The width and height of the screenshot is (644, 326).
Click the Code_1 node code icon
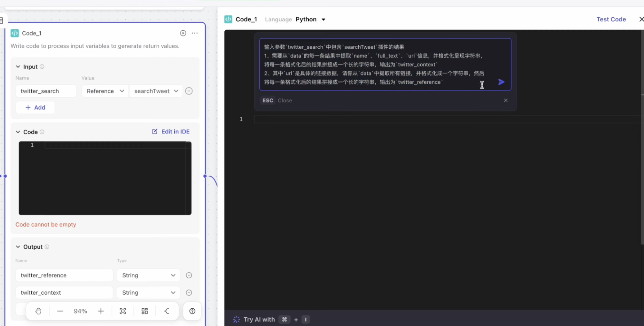(15, 33)
